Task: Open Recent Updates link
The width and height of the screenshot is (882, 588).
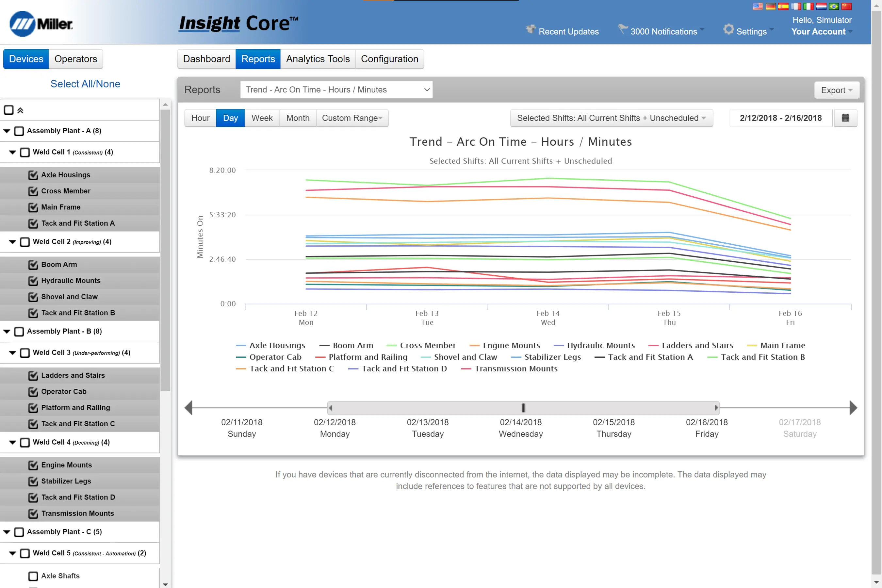Action: (568, 31)
